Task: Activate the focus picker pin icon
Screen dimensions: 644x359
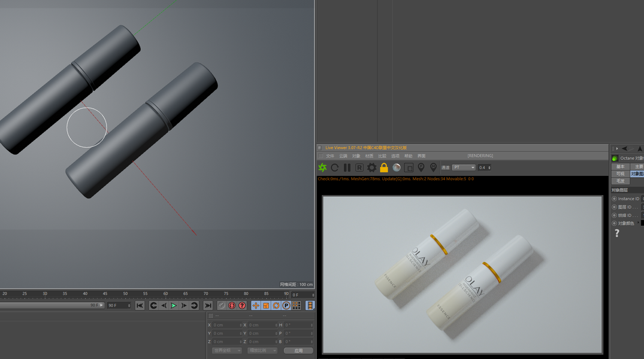Action: click(421, 168)
